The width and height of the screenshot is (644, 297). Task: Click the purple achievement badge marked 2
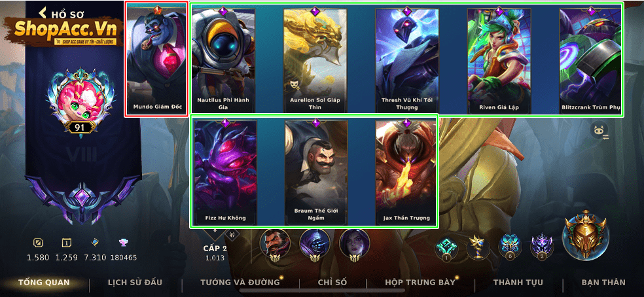point(542,247)
